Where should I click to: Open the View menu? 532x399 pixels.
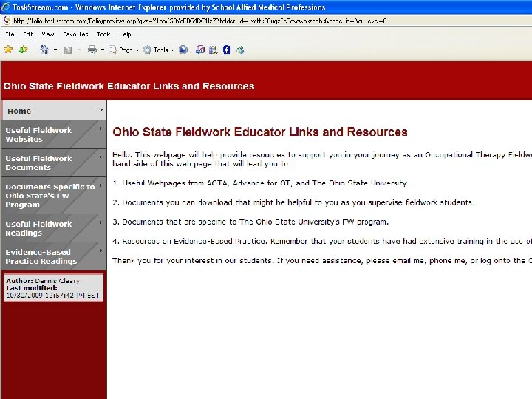pos(48,34)
